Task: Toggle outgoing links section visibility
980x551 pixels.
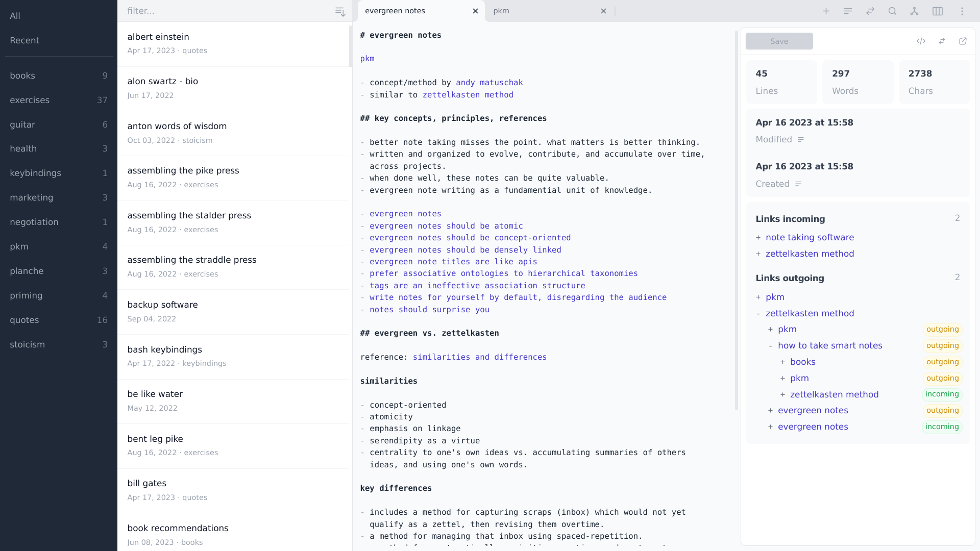Action: click(790, 279)
